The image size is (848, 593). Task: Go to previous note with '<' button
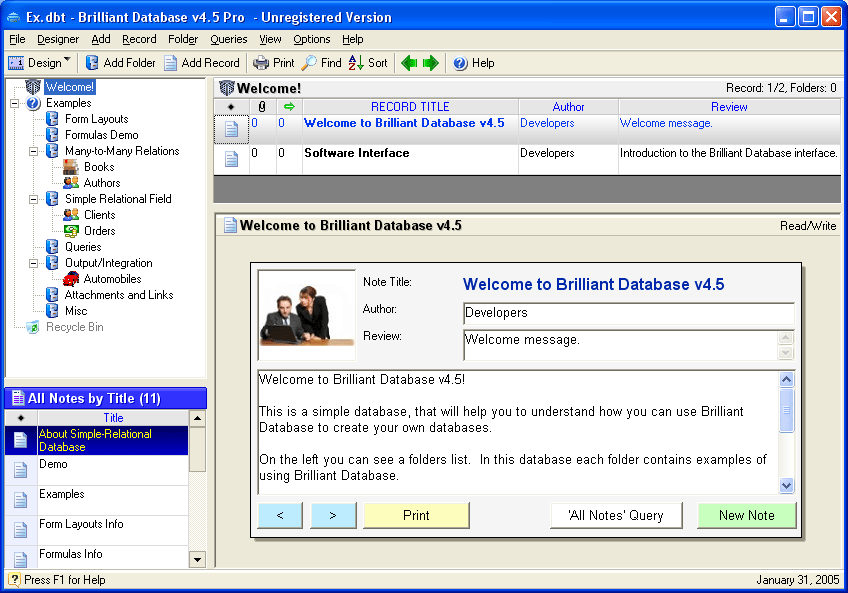point(280,516)
